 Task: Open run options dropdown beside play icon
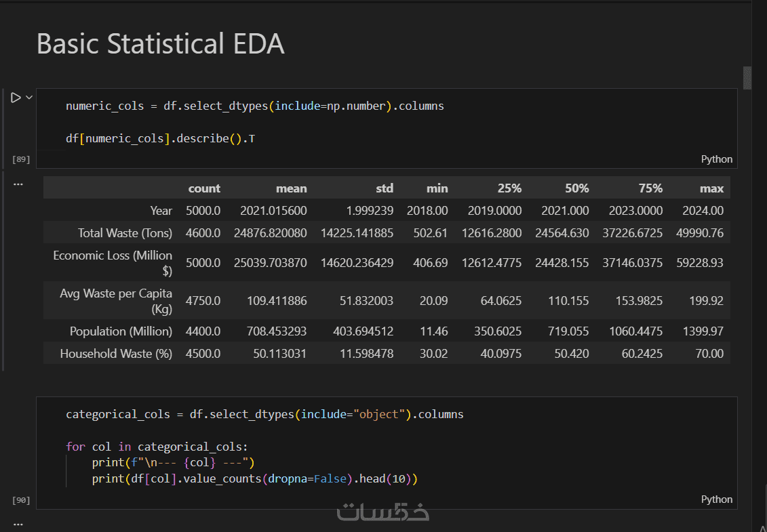29,98
